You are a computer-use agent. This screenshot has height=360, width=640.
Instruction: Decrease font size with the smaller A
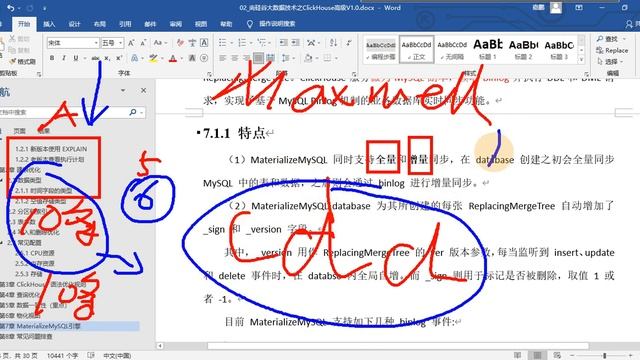tap(143, 42)
